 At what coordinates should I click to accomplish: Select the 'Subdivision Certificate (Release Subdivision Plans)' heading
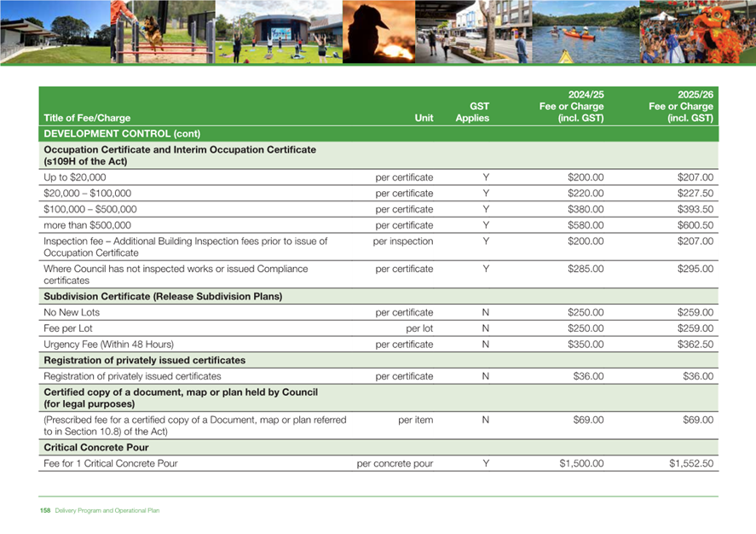(x=163, y=296)
